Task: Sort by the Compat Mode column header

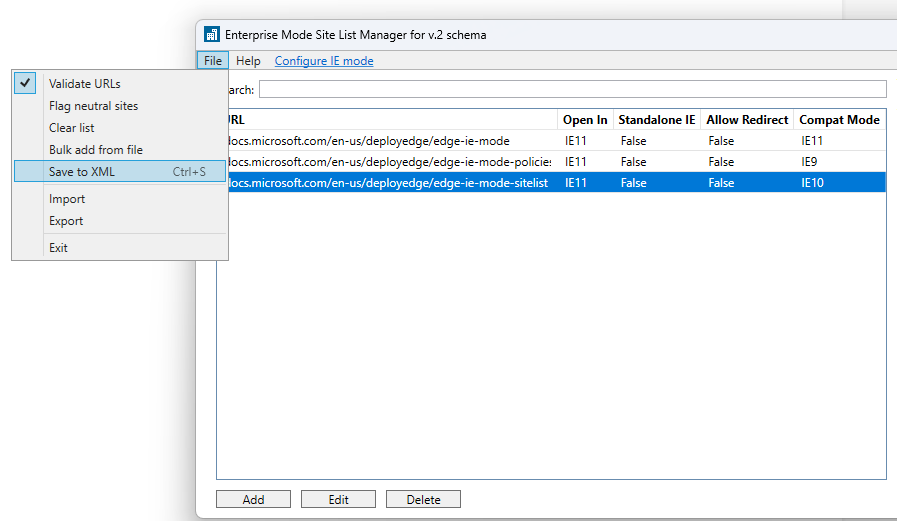Action: 839,120
